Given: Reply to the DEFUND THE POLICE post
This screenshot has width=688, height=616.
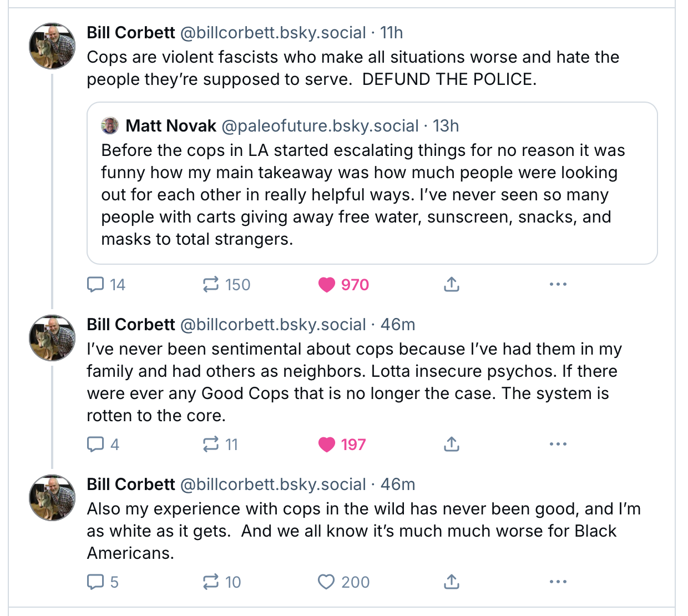Looking at the screenshot, I should pos(106,285).
